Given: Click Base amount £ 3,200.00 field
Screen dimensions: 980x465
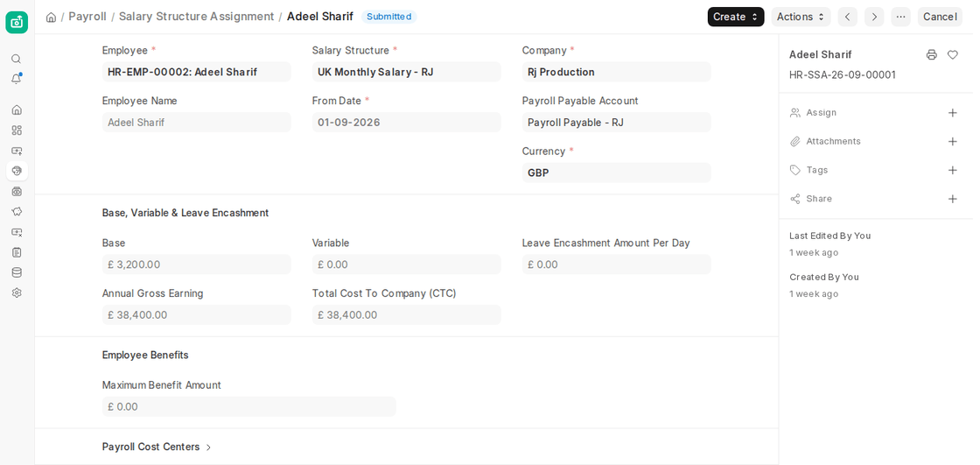Looking at the screenshot, I should coord(196,264).
